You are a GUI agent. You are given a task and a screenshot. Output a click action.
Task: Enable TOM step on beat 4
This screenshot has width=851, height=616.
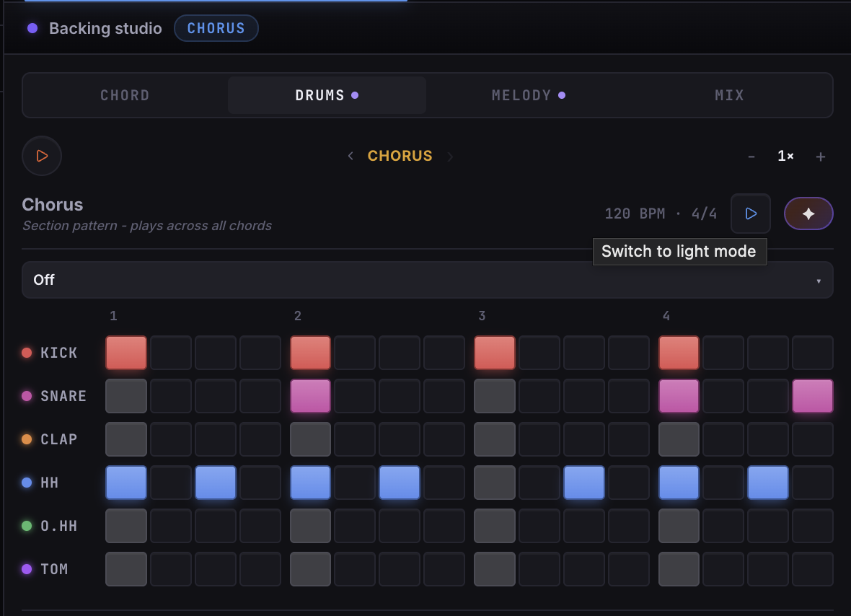(x=679, y=569)
